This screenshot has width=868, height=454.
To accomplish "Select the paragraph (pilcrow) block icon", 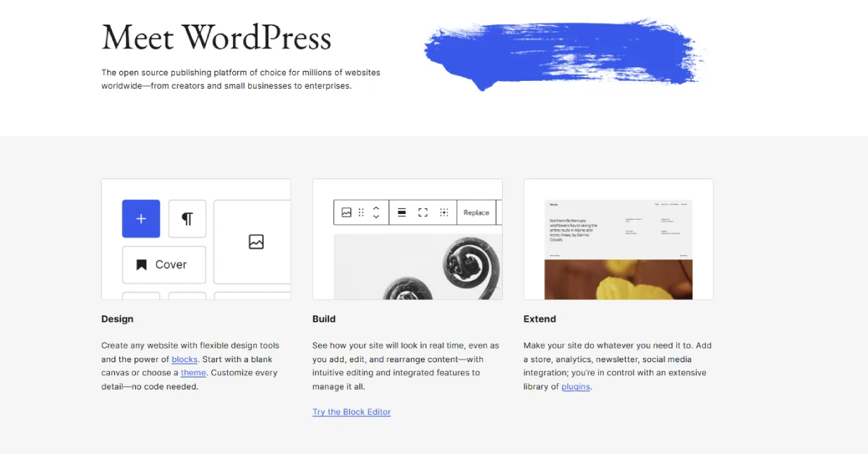I will (x=187, y=219).
